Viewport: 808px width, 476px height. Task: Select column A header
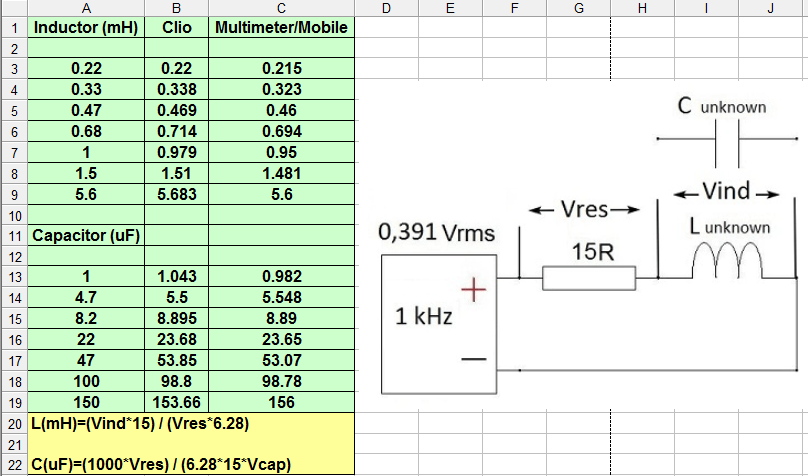pyautogui.click(x=86, y=8)
